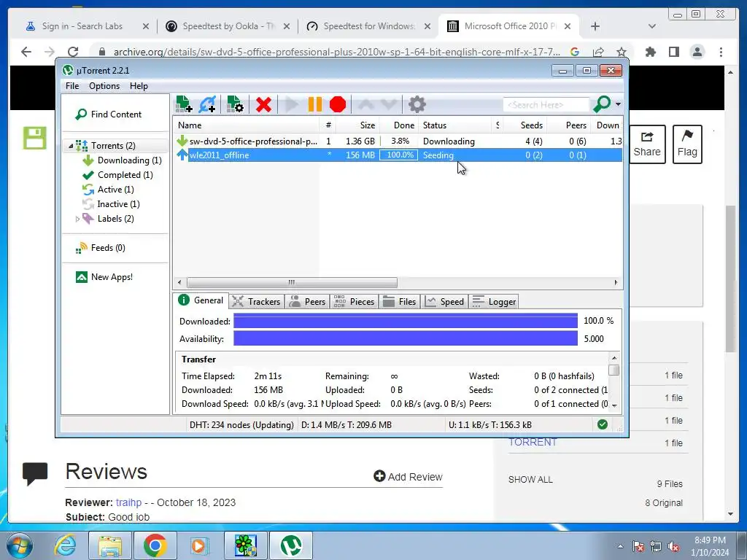Click the Flag button on archive.org
The image size is (747, 560).
click(x=687, y=144)
